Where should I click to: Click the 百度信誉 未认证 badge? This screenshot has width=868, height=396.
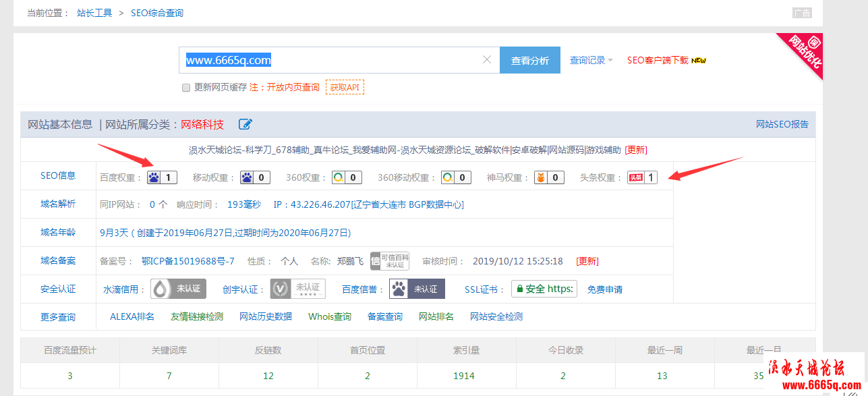click(417, 289)
